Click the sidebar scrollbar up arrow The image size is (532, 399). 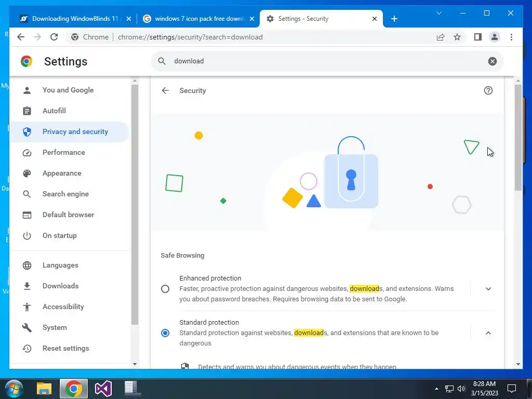click(x=135, y=81)
